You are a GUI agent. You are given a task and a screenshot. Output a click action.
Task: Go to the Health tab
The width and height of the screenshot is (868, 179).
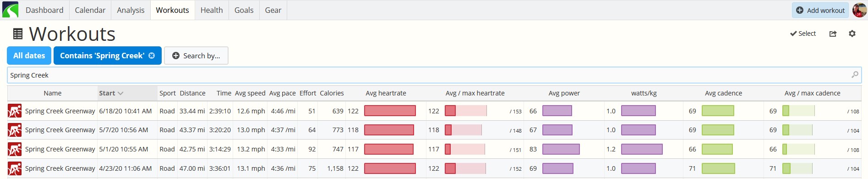(212, 10)
